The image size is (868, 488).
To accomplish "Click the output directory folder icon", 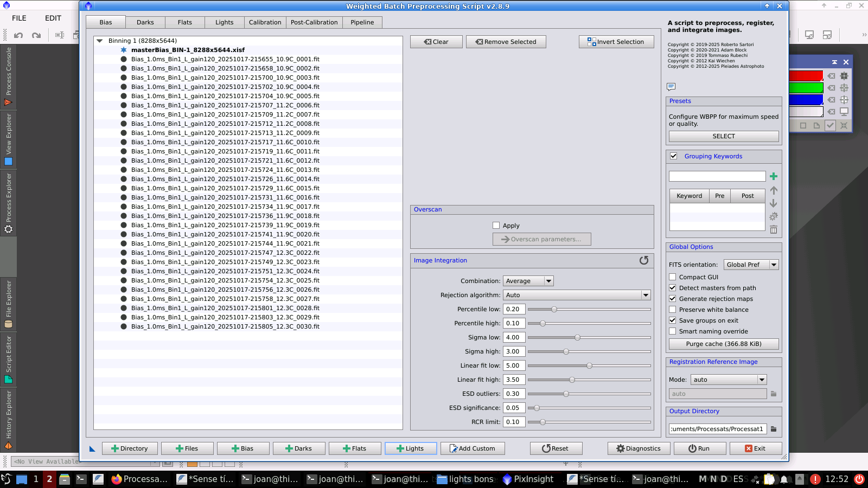I will (x=774, y=429).
